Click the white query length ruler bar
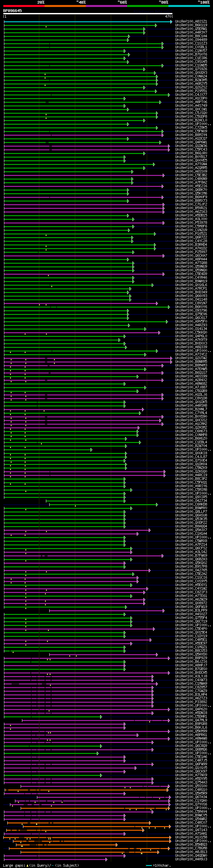The image size is (213, 868). [x=88, y=14]
